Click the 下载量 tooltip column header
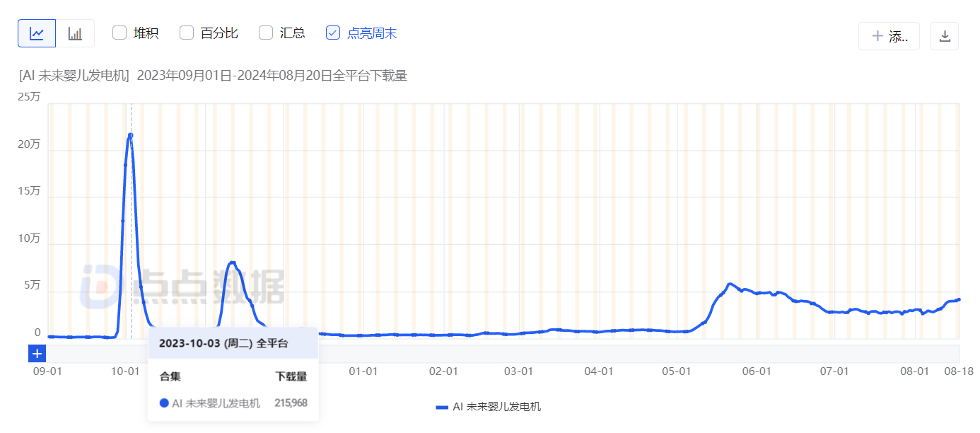This screenshot has height=433, width=980. [291, 376]
